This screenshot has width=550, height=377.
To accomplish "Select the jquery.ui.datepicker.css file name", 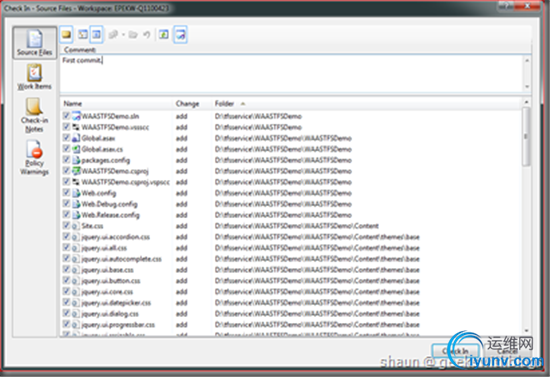I will point(116,303).
